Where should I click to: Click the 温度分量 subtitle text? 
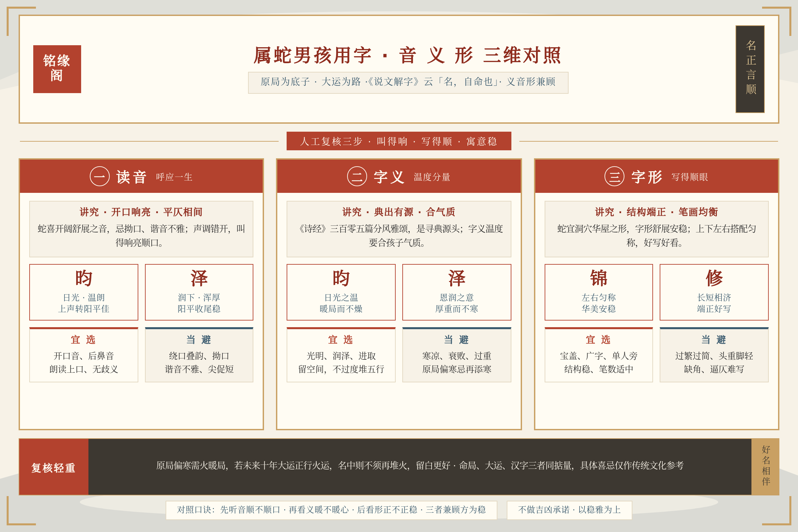(432, 177)
